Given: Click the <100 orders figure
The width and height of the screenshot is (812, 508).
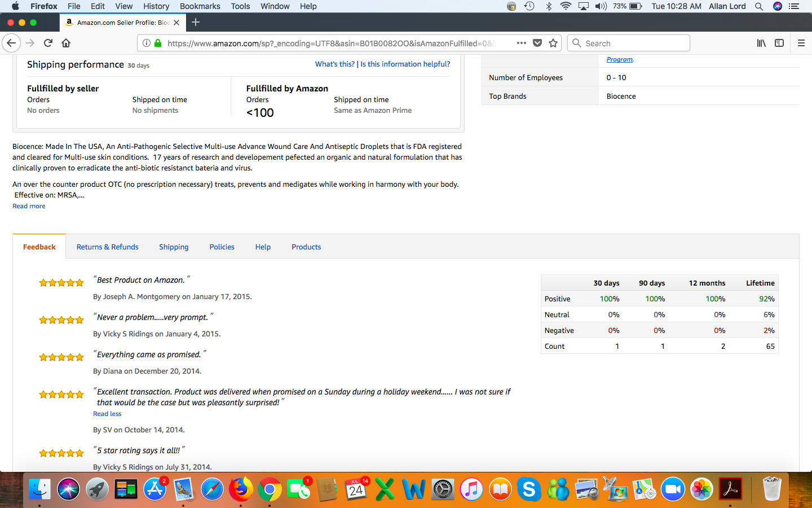Looking at the screenshot, I should click(260, 112).
